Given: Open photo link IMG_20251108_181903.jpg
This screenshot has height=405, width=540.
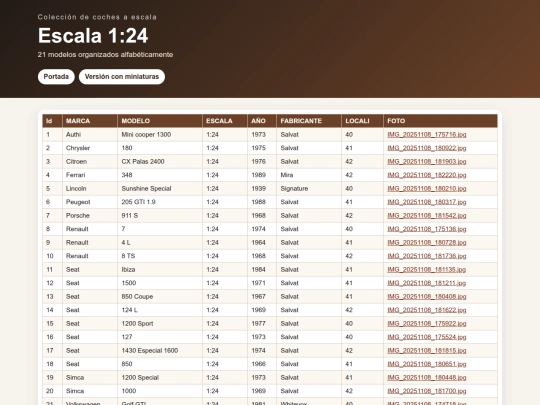Looking at the screenshot, I should (x=426, y=162).
